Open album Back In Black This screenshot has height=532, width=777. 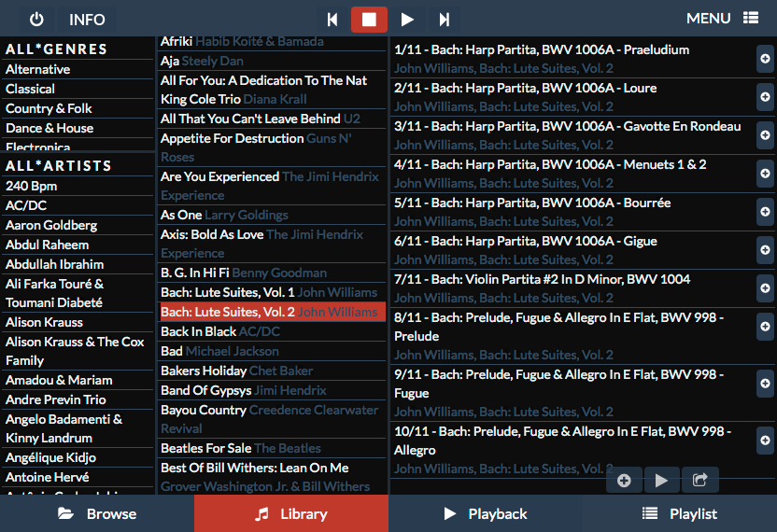coord(272,331)
